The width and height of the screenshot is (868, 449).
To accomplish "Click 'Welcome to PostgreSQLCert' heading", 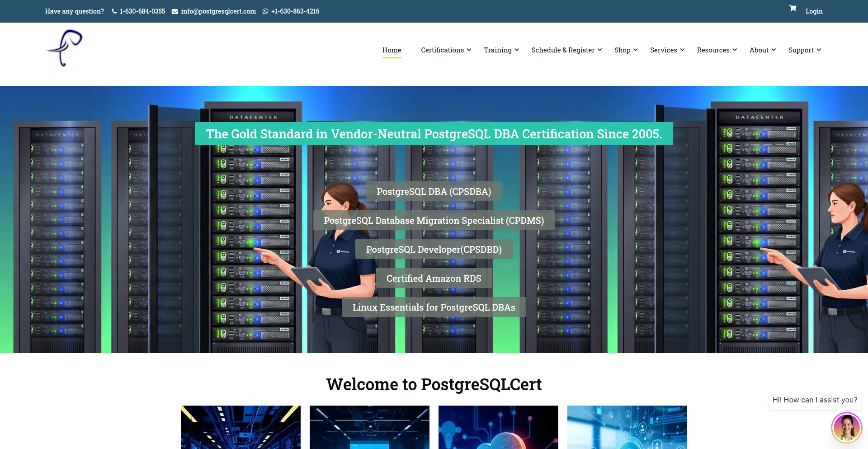I will 434,384.
